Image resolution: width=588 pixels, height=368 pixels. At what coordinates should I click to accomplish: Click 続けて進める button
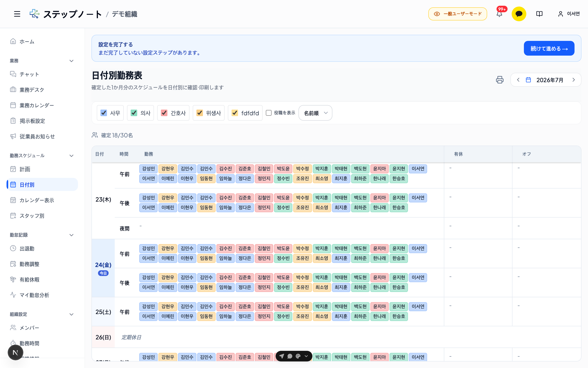[549, 48]
